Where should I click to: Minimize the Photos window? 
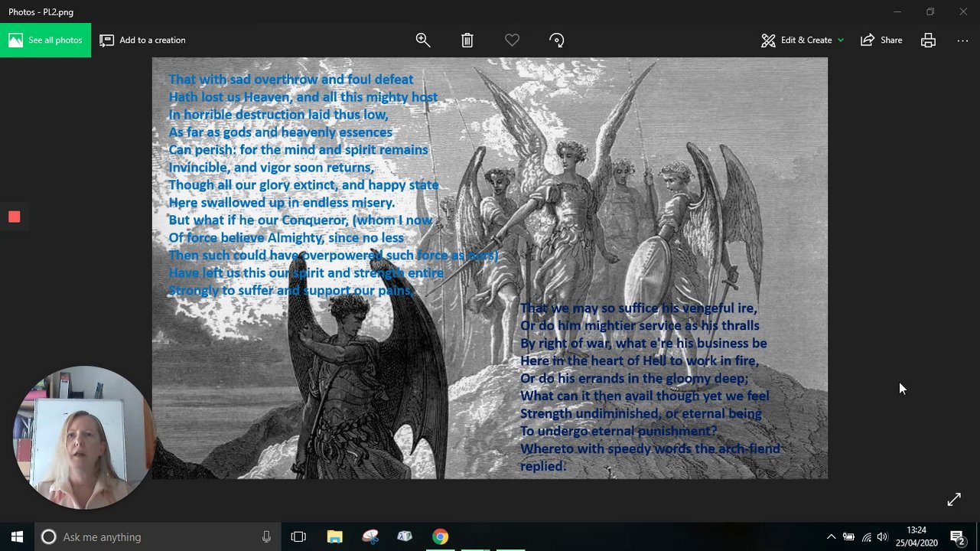pyautogui.click(x=897, y=11)
